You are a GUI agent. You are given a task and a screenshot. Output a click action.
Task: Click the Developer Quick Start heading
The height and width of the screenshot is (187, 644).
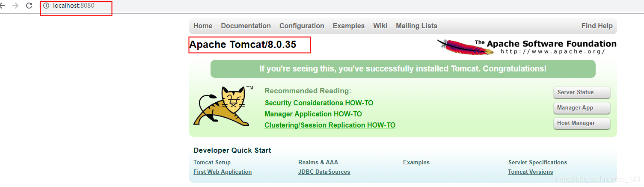232,150
